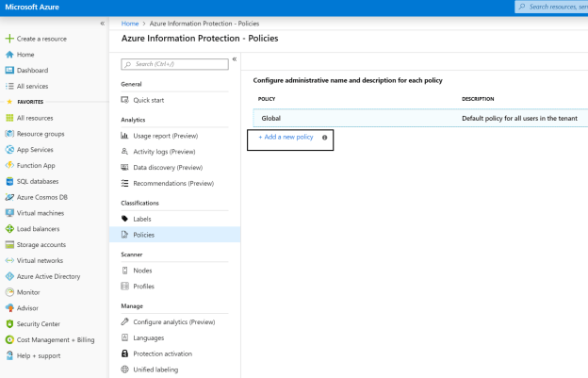Select the Load balancers icon
The width and height of the screenshot is (588, 378).
click(9, 229)
